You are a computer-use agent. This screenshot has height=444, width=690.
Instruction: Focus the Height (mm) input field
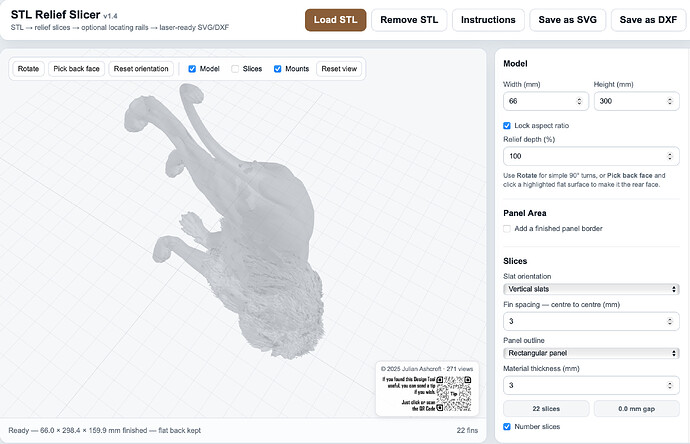click(636, 101)
